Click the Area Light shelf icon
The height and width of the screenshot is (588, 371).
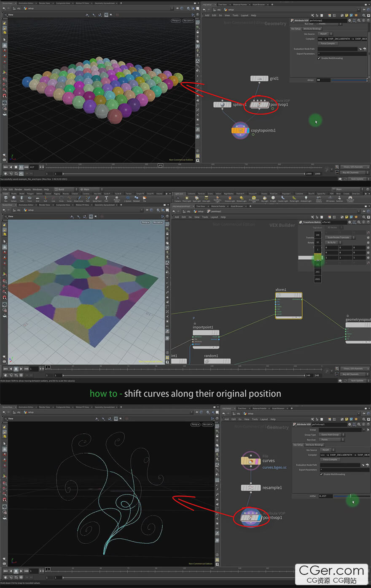[x=206, y=199]
